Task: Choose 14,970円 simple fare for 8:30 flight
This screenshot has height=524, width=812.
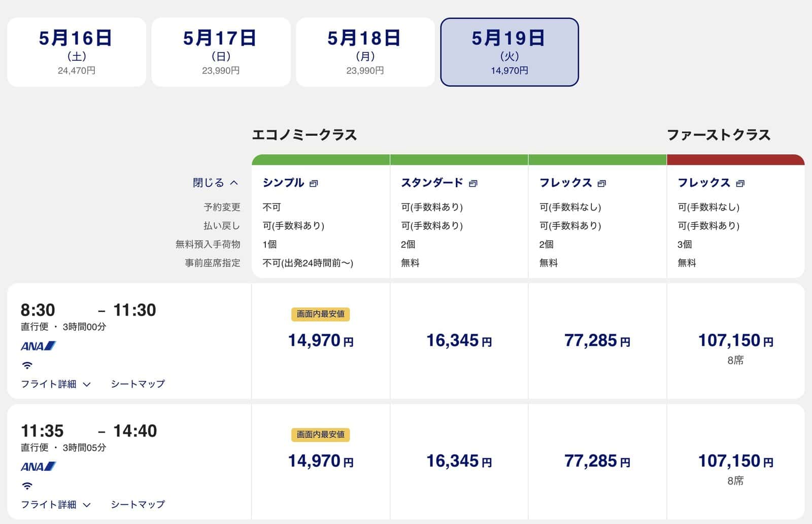Action: click(321, 341)
